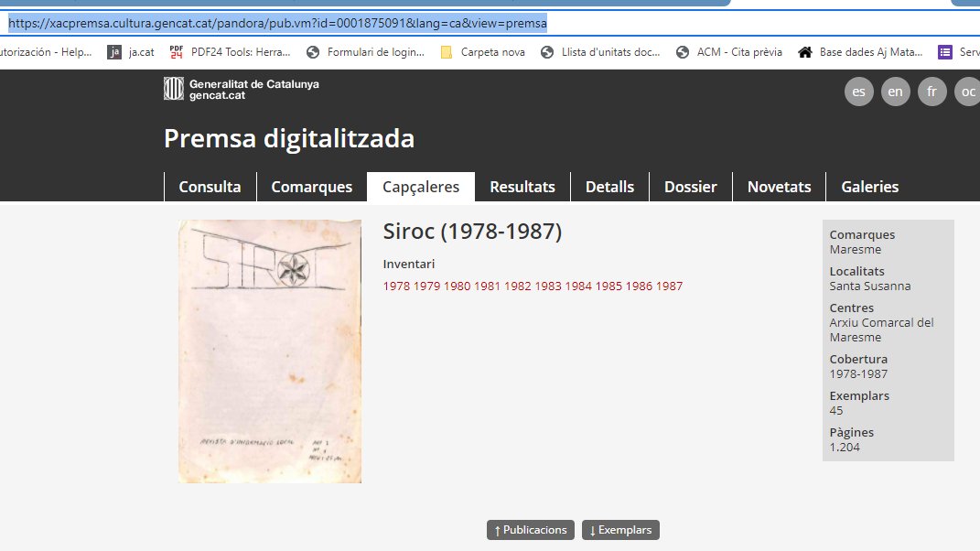Open the PDF24 Tools bookmark

(x=230, y=52)
